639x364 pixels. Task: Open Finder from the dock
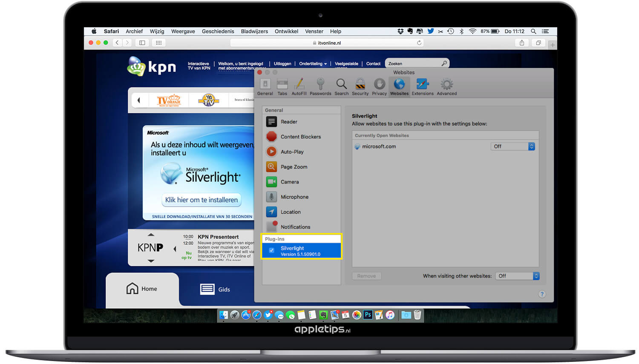point(223,315)
